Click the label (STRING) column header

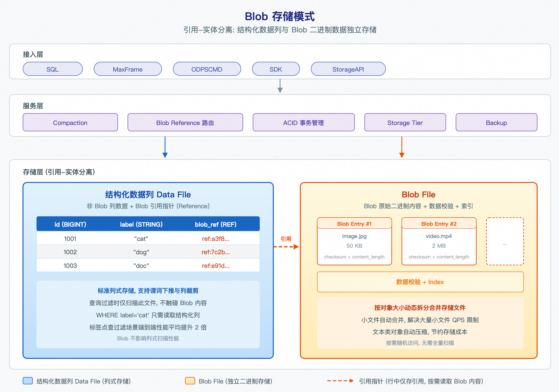click(141, 224)
